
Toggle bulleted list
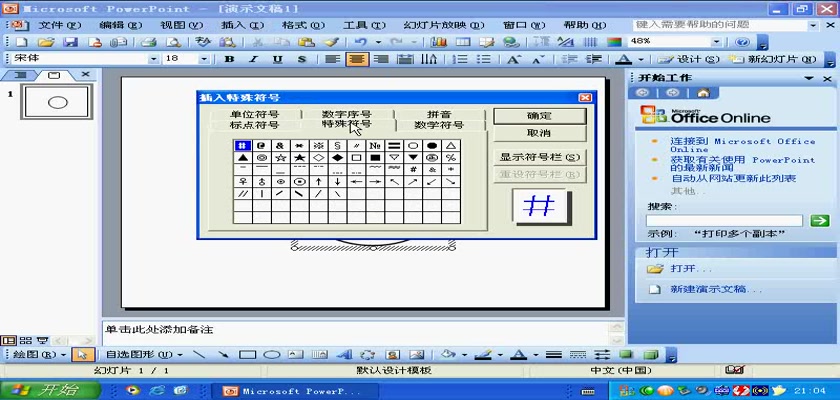(484, 59)
